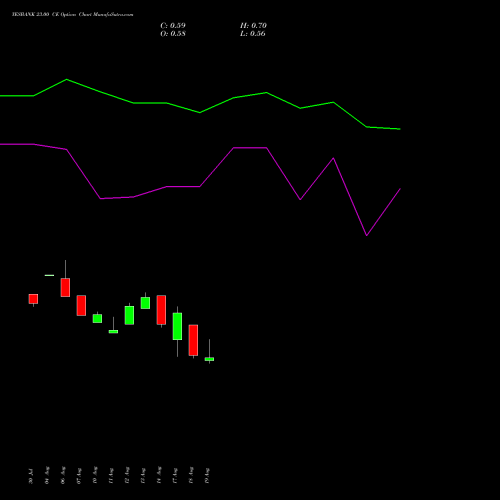
Task: Click the 19 Aug date label
Action: (x=207, y=476)
